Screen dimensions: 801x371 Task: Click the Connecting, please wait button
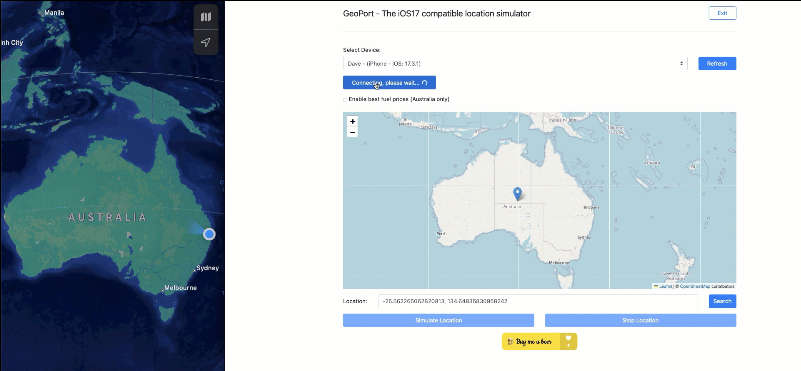click(x=389, y=83)
